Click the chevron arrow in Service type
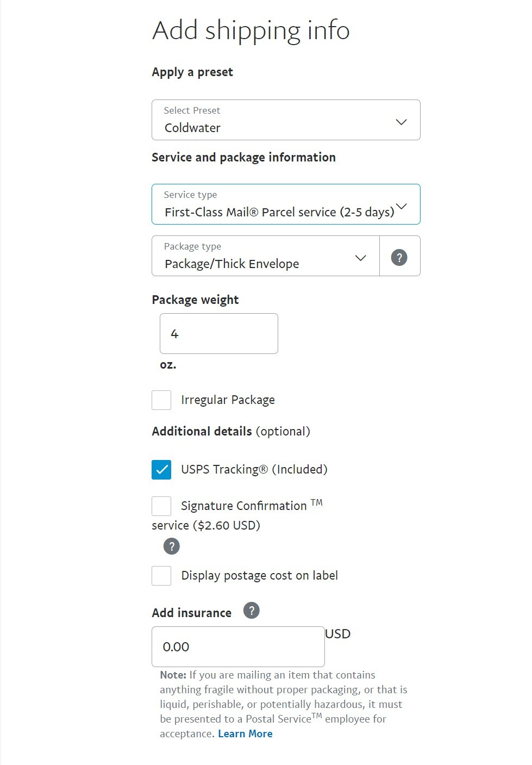 401,206
